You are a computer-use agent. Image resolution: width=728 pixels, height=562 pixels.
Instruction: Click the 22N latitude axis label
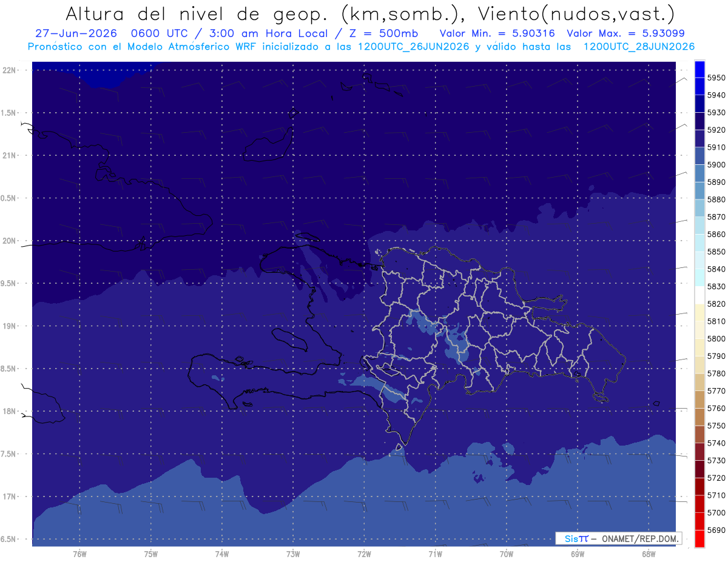coord(9,70)
